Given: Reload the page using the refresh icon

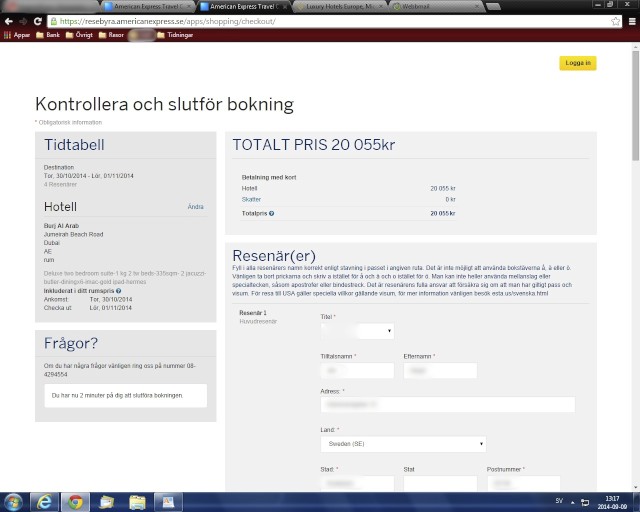Looking at the screenshot, I should [38, 20].
